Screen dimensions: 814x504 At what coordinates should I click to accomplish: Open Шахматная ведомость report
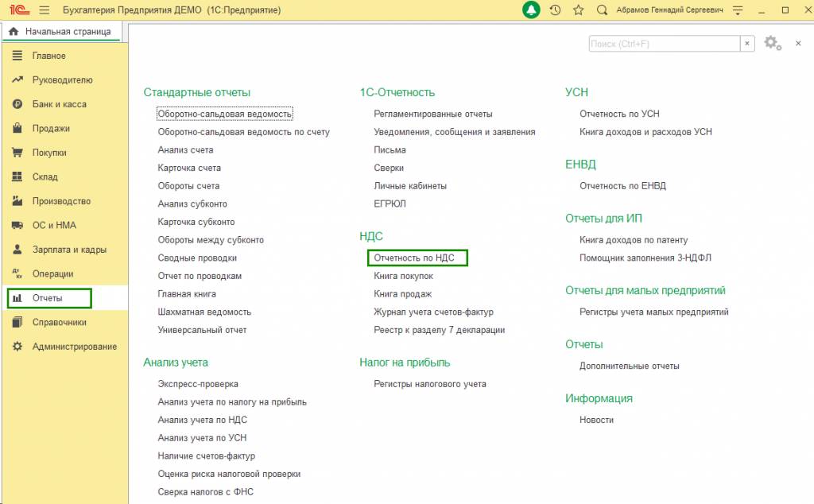(204, 312)
